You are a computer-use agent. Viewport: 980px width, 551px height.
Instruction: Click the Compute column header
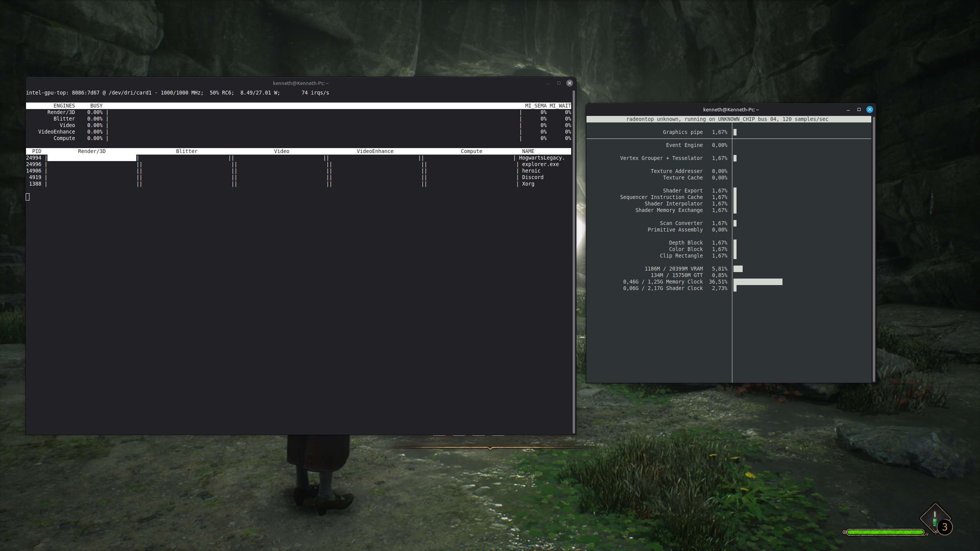471,151
